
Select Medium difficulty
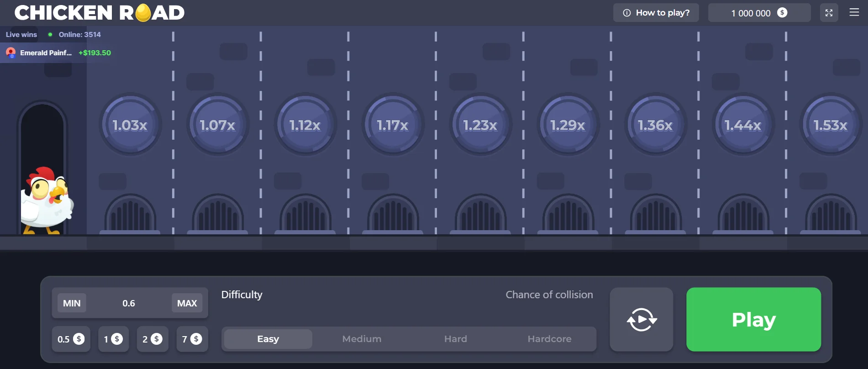pyautogui.click(x=362, y=339)
